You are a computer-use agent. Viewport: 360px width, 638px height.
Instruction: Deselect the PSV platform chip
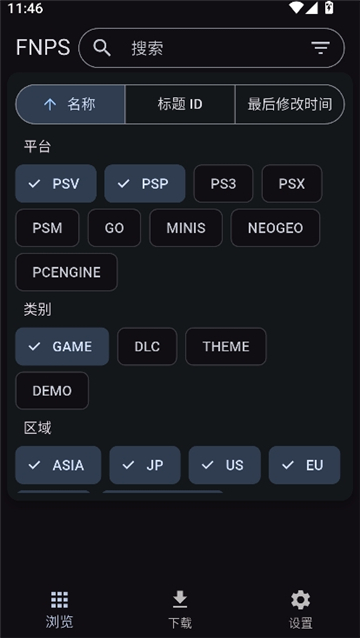[x=56, y=184]
